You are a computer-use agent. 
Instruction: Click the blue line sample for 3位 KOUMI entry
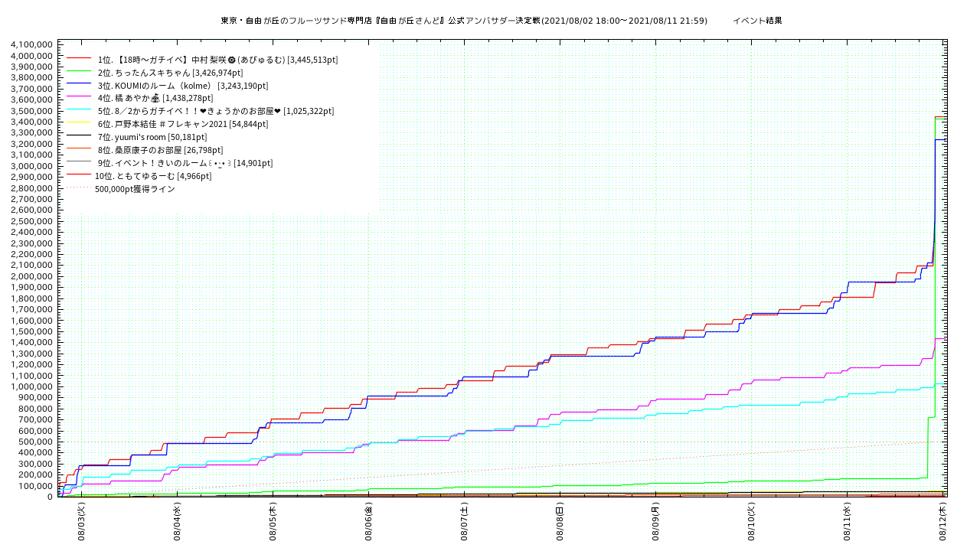coord(79,85)
